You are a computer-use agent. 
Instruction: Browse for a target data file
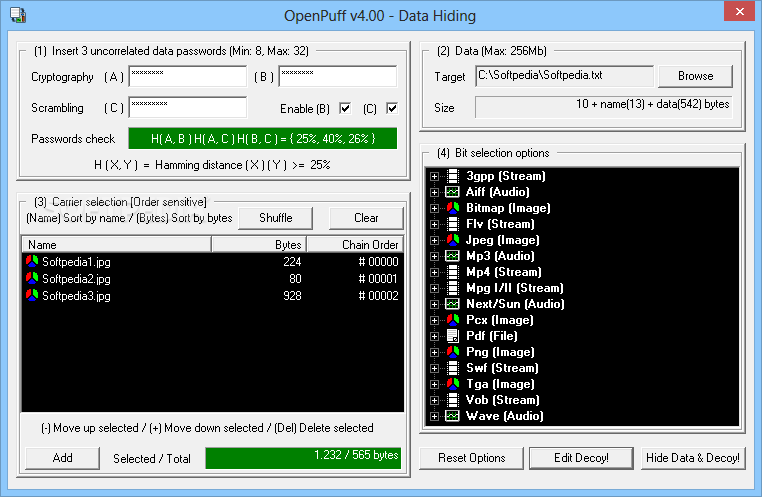[x=695, y=76]
